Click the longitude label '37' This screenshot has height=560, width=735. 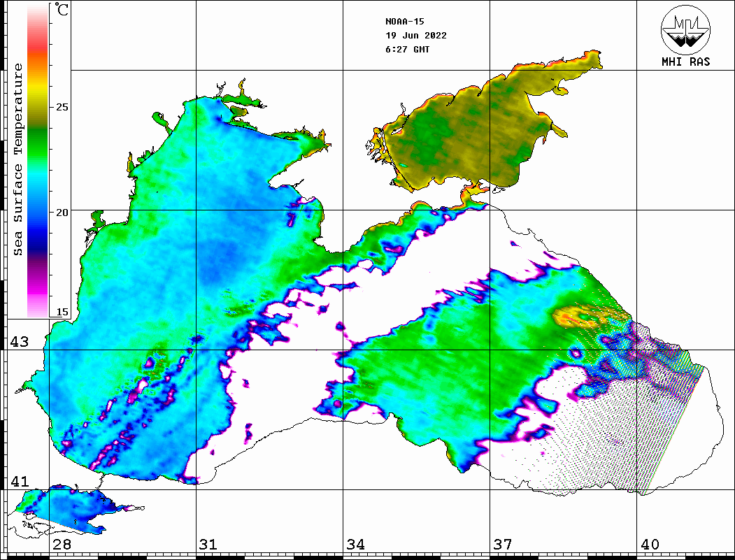[x=503, y=545]
